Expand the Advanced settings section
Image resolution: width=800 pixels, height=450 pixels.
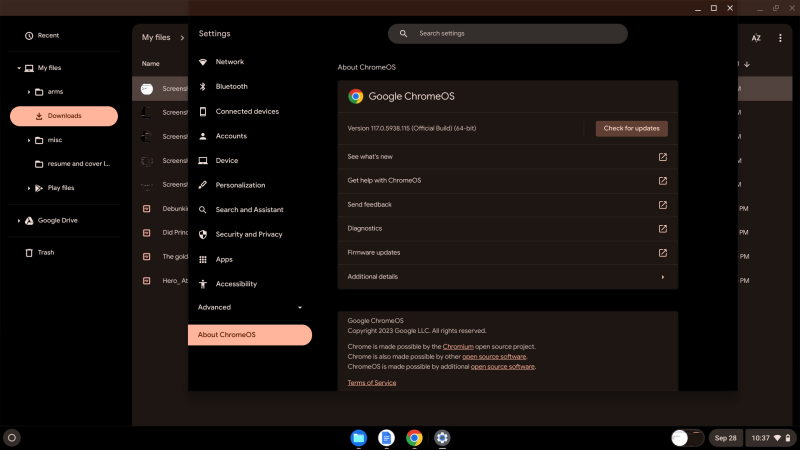[250, 307]
